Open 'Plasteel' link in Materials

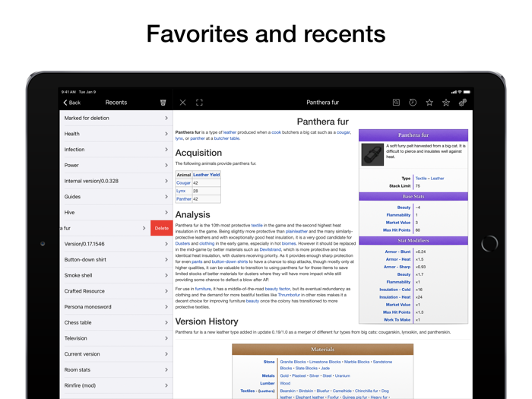[299, 376]
